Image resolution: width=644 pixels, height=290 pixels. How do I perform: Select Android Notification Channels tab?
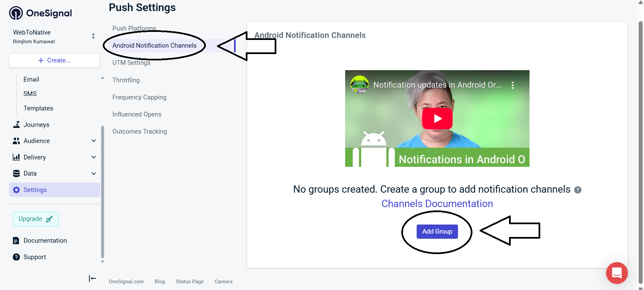pos(154,46)
